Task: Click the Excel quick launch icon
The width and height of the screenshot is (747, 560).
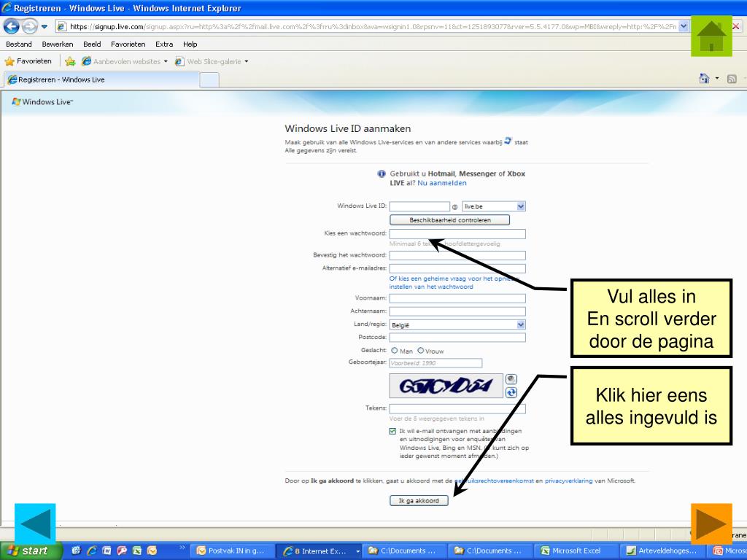Action: 136,551
